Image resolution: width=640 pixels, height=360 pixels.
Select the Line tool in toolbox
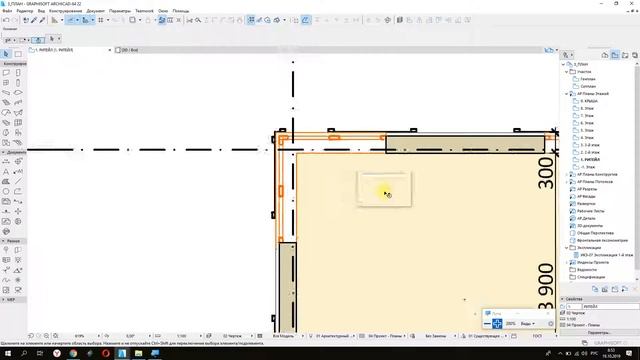coord(18,181)
